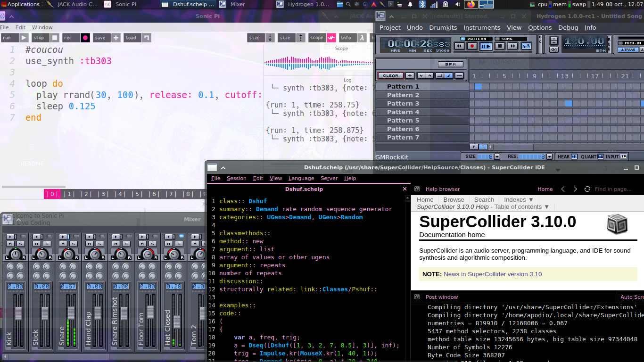Image resolution: width=644 pixels, height=362 pixels.
Task: Click the Hat Closed volume fader
Action: coord(177,321)
